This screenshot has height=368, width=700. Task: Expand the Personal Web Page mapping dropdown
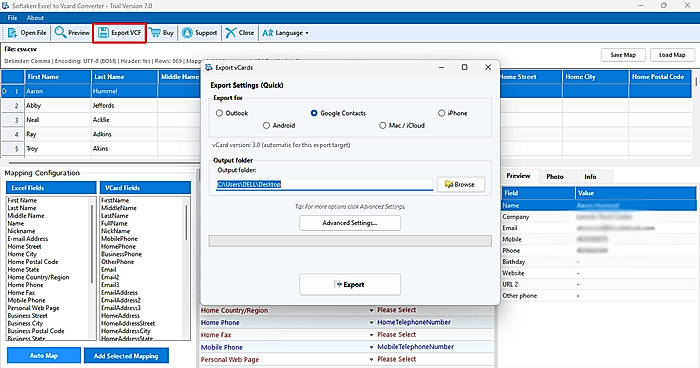tap(371, 360)
